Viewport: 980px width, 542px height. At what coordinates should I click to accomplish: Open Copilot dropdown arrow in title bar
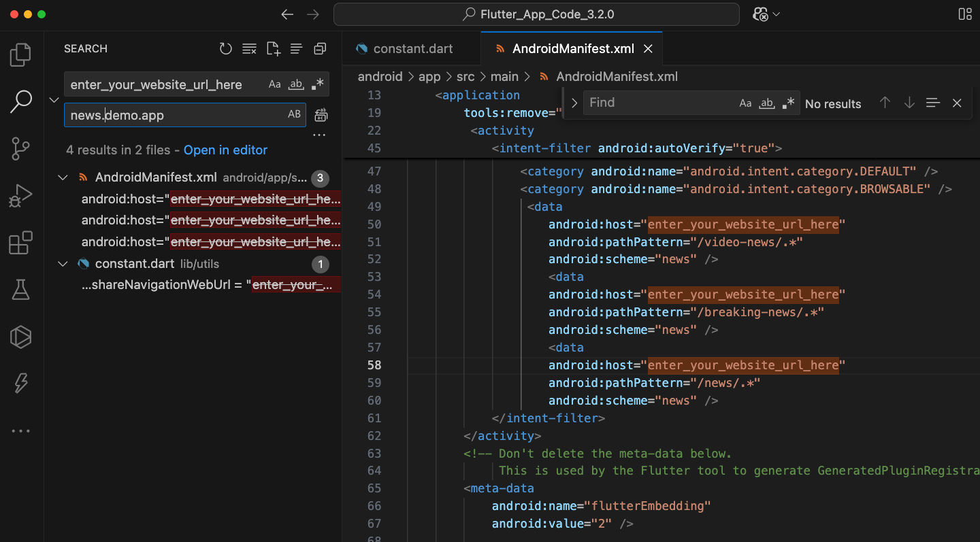coord(777,14)
